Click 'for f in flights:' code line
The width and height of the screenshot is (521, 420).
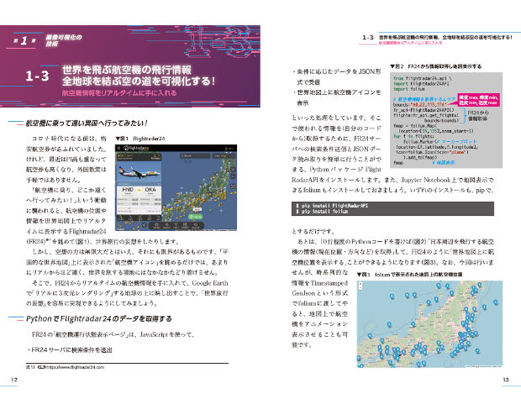[x=413, y=136]
